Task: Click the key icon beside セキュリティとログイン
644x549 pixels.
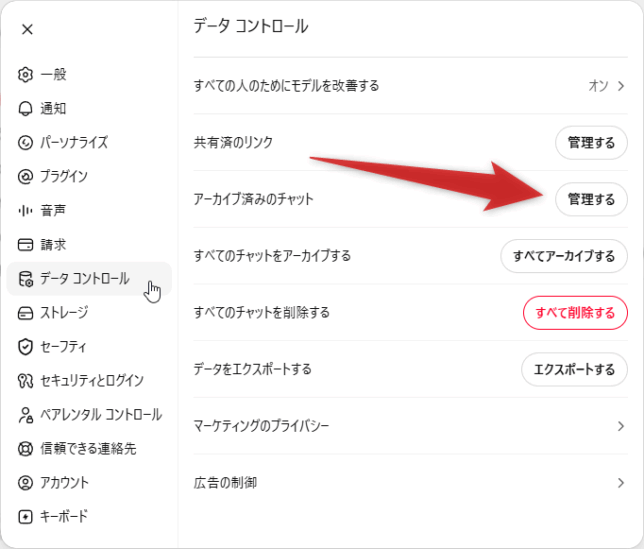Action: [x=25, y=381]
